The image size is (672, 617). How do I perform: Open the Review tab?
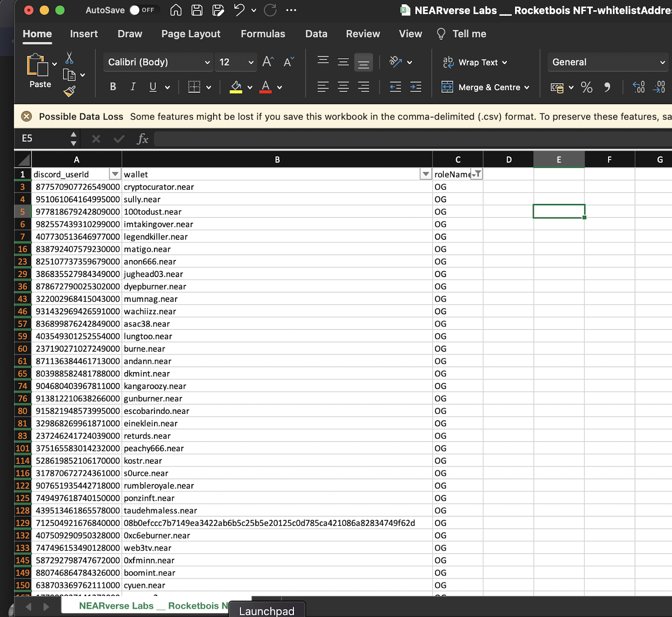[363, 34]
